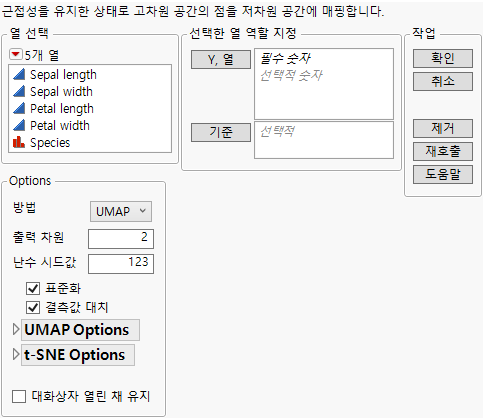This screenshot has width=483, height=418.
Task: Click the 기준 role list box showing 선택적
Action: tap(324, 140)
